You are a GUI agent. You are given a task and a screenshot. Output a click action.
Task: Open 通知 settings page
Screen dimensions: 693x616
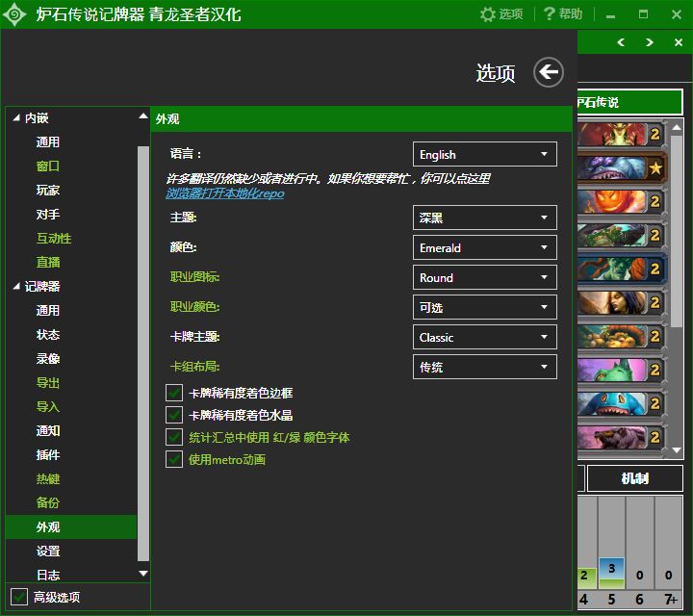[x=48, y=431]
